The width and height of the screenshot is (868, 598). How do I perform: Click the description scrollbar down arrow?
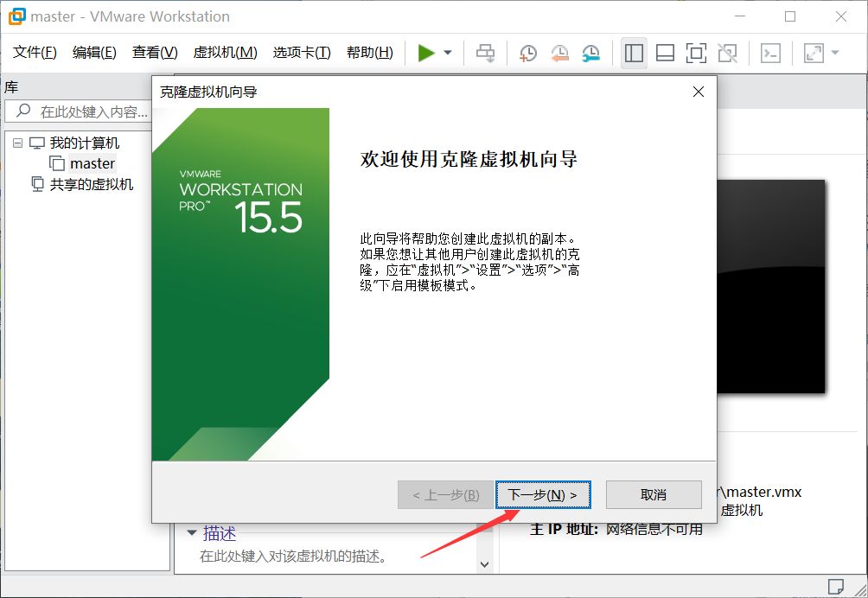484,564
